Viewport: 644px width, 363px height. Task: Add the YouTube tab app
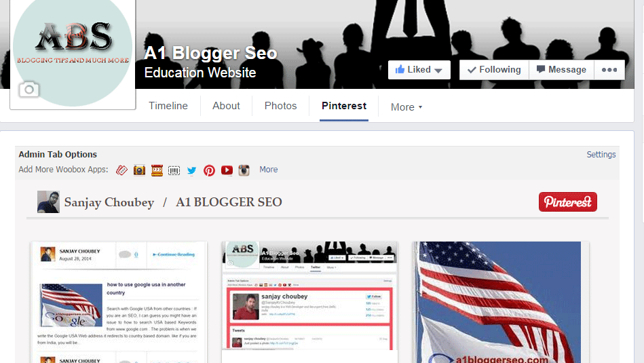(227, 170)
